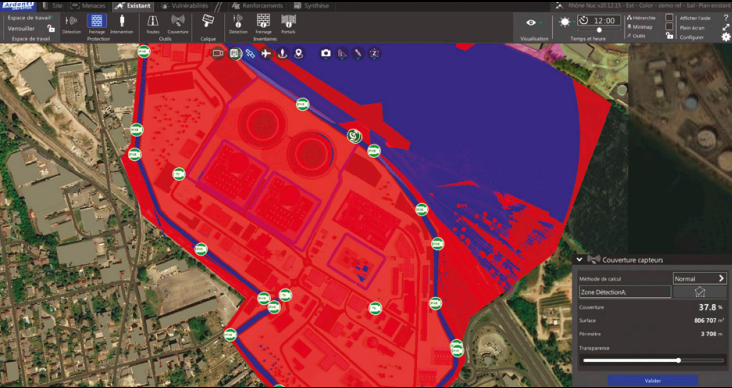
Task: Toggle the Outils panel padlock
Action: 669,35
